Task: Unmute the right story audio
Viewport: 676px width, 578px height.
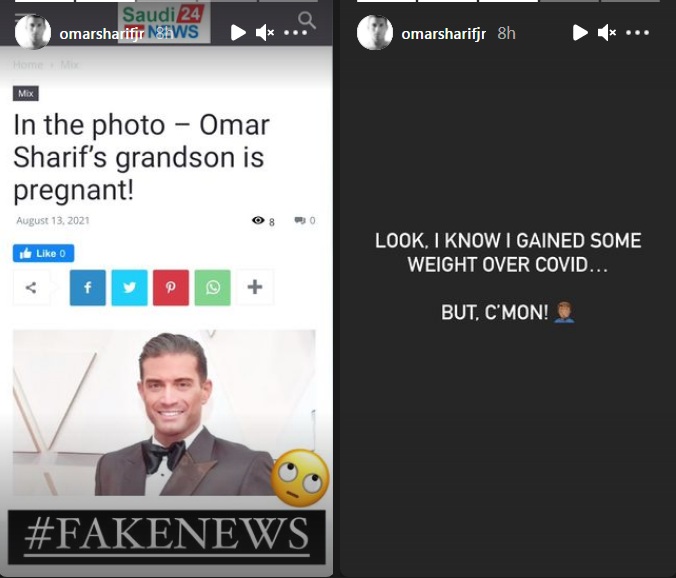Action: pos(607,33)
